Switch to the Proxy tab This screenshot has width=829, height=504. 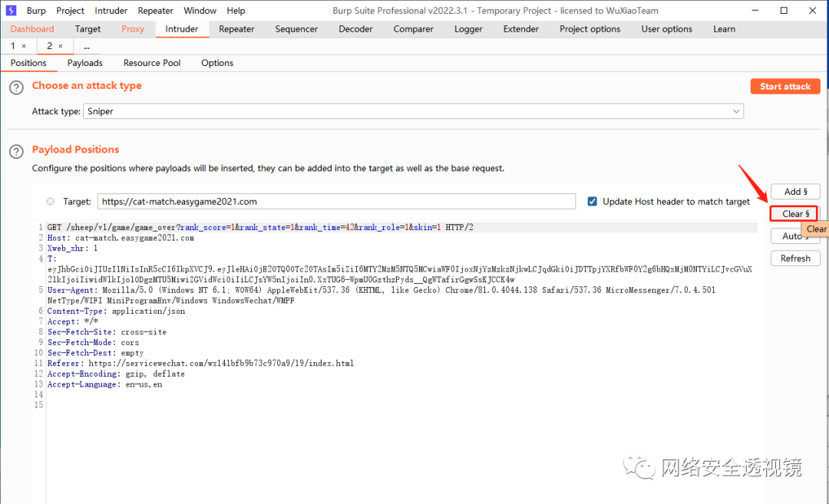tap(133, 29)
